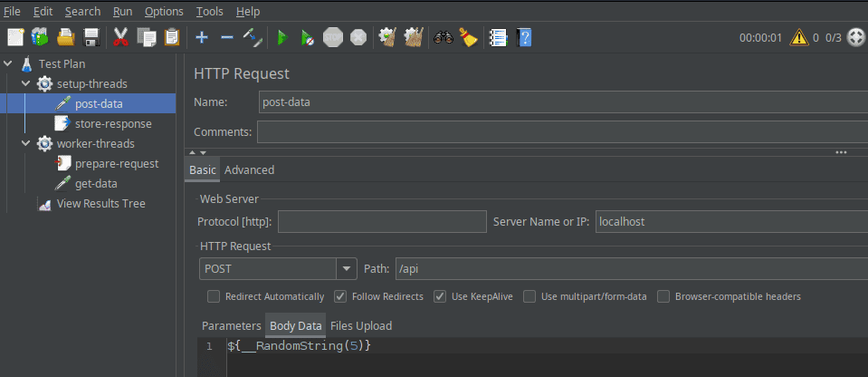Switch to the Advanced tab

(249, 169)
